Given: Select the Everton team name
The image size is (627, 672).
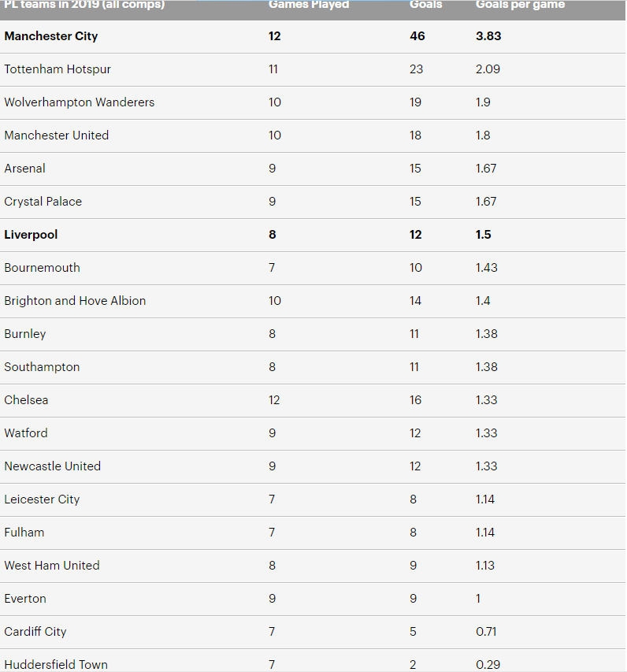Looking at the screenshot, I should point(25,599).
